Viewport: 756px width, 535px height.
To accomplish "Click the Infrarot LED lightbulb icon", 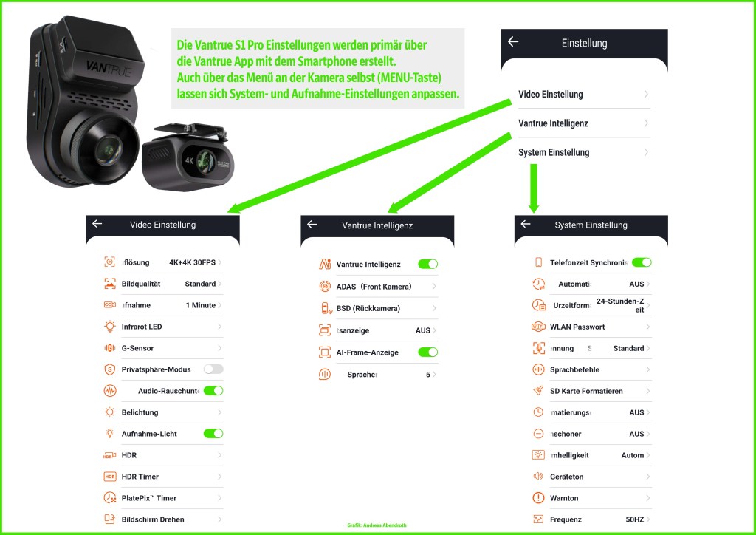I will (x=110, y=327).
